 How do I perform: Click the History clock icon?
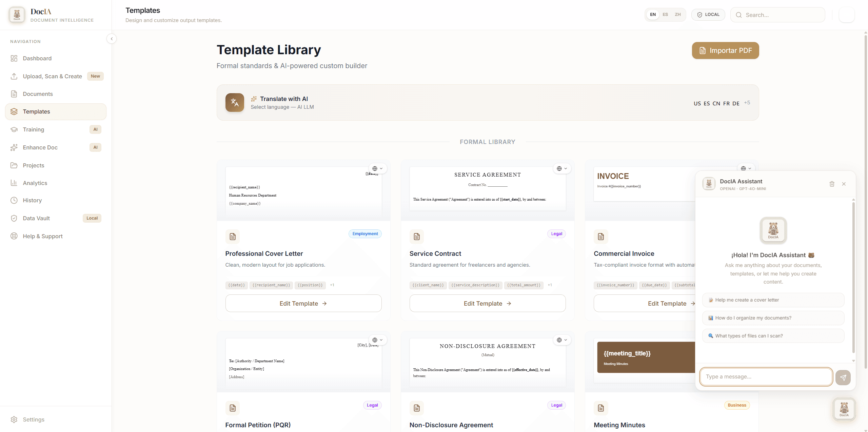tap(14, 200)
